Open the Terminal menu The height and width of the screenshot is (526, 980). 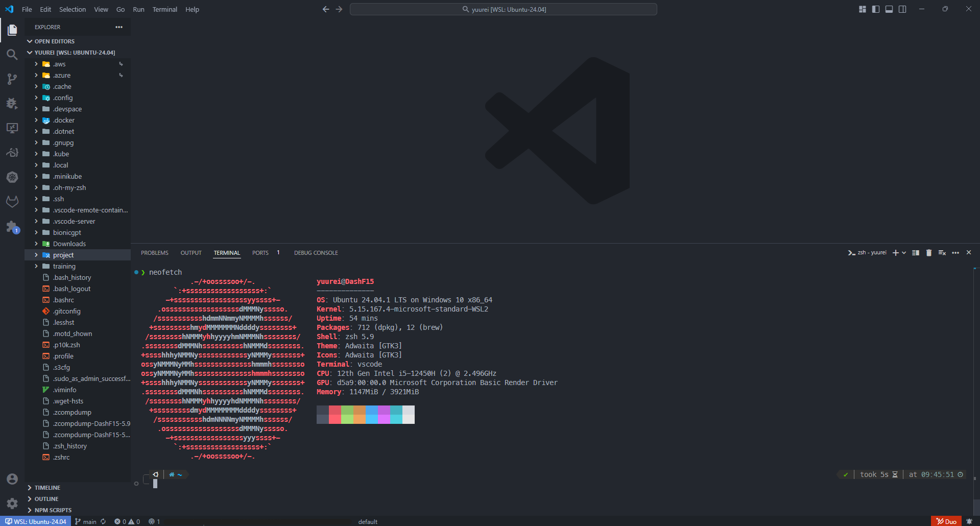coord(164,9)
